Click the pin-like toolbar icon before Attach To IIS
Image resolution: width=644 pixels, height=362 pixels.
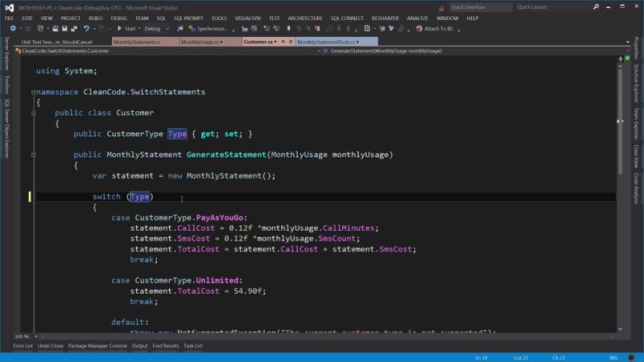391,29
